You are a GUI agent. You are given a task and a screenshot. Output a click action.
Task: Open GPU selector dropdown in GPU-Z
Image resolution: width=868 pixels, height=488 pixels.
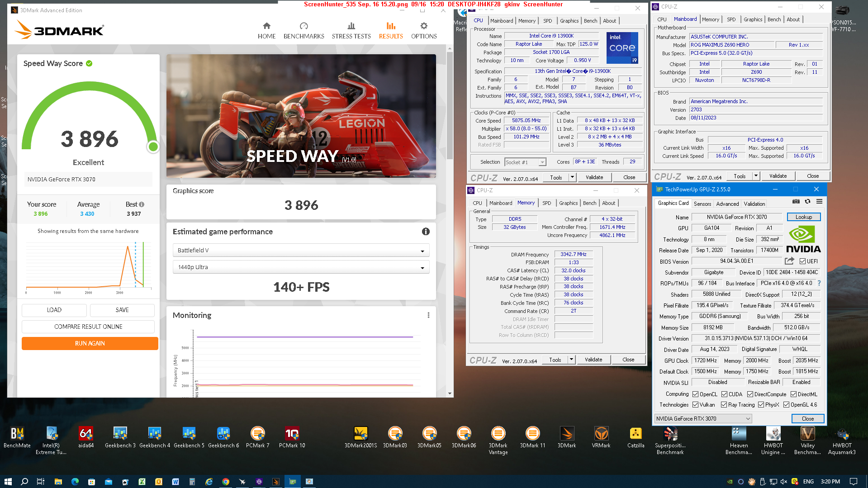pos(703,419)
